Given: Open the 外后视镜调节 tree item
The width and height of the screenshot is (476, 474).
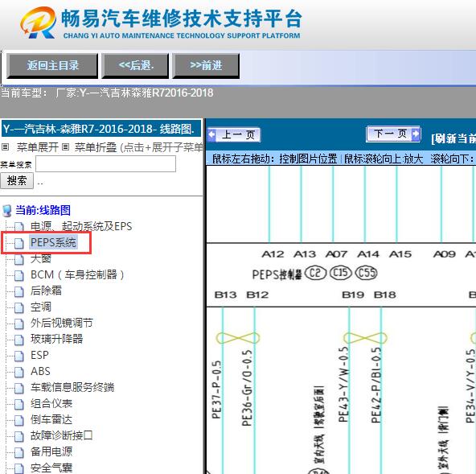Looking at the screenshot, I should (x=62, y=323).
